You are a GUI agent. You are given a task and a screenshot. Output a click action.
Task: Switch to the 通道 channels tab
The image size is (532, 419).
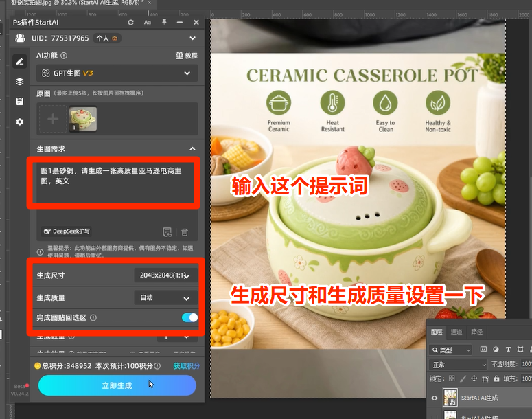coord(456,332)
